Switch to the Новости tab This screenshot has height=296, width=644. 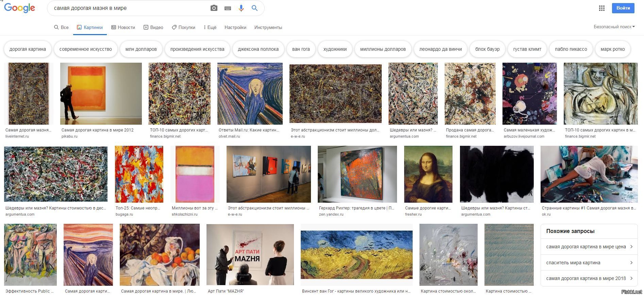pos(123,27)
